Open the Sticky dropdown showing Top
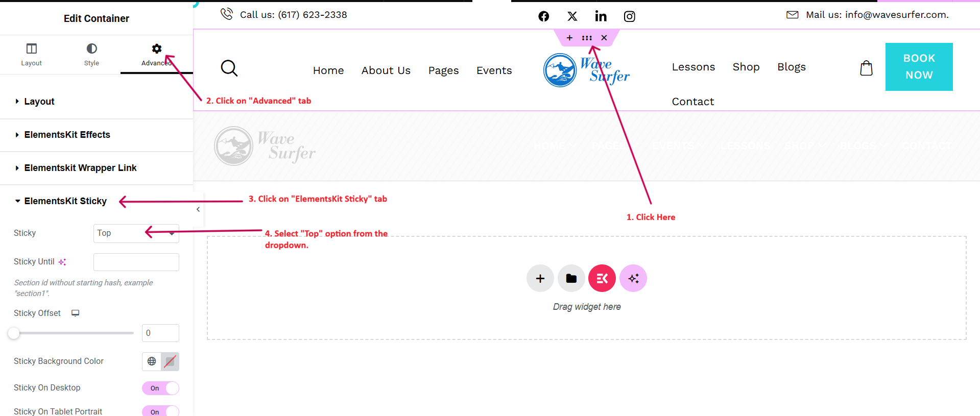This screenshot has width=980, height=416. [x=136, y=233]
